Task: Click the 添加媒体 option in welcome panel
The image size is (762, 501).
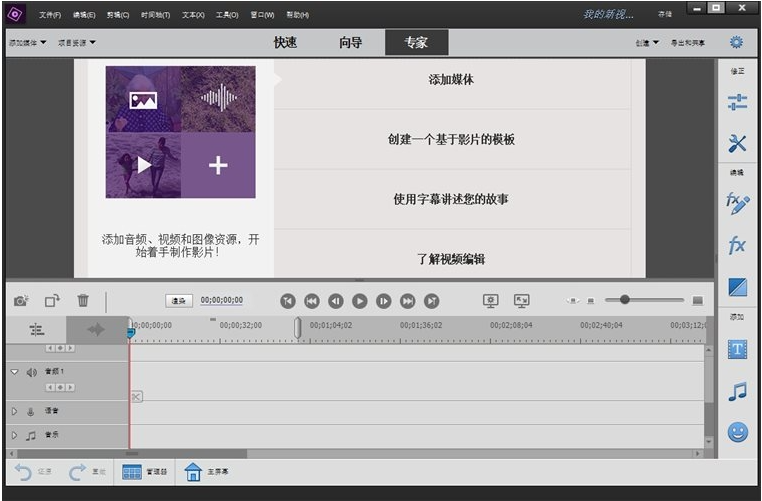Action: (x=451, y=79)
